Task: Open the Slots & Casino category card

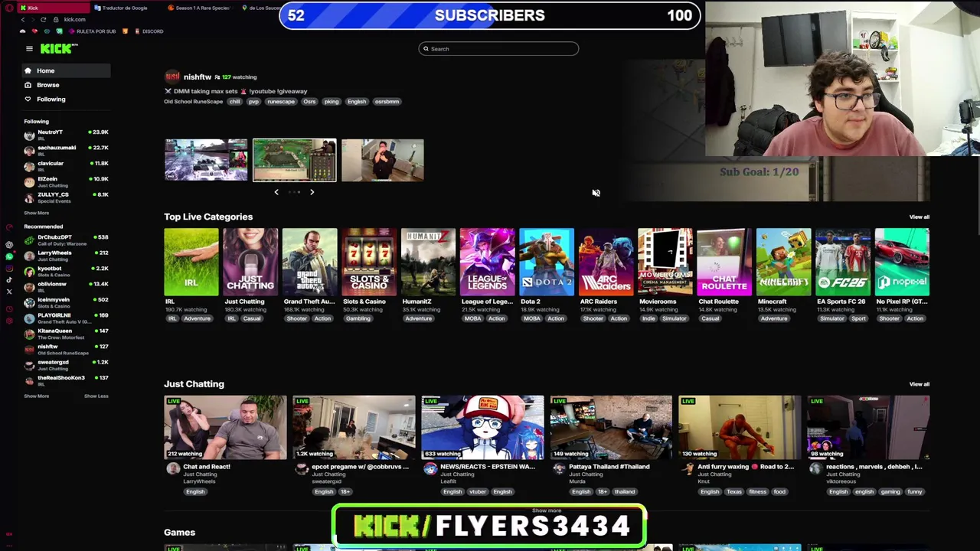Action: click(369, 262)
